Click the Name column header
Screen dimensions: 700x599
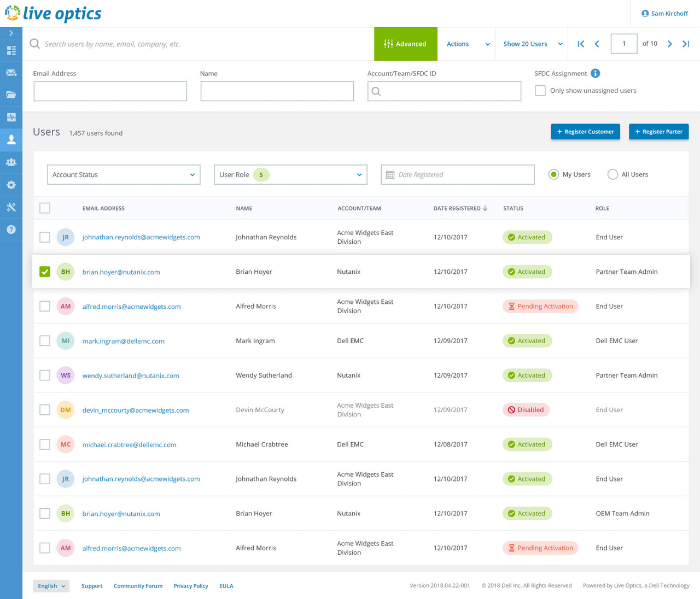(x=244, y=208)
